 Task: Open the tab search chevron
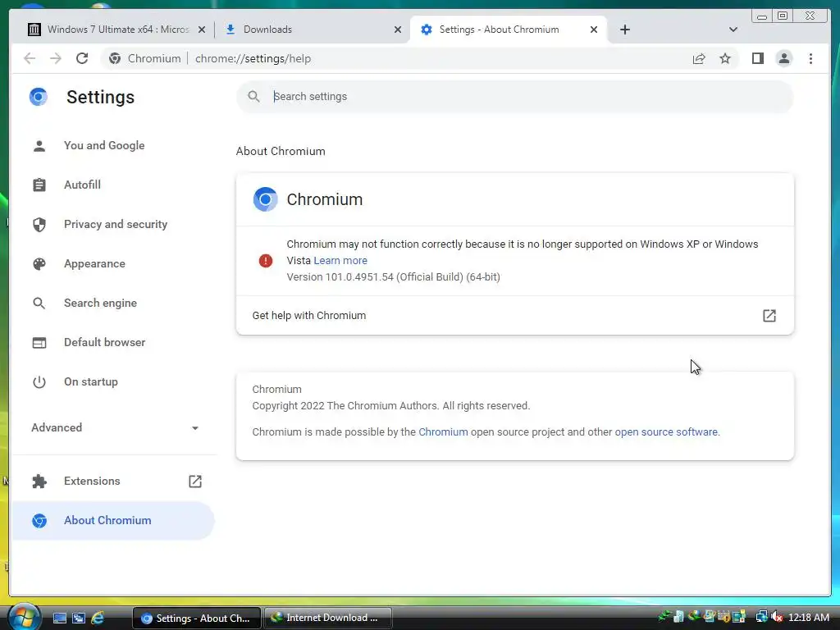(733, 30)
